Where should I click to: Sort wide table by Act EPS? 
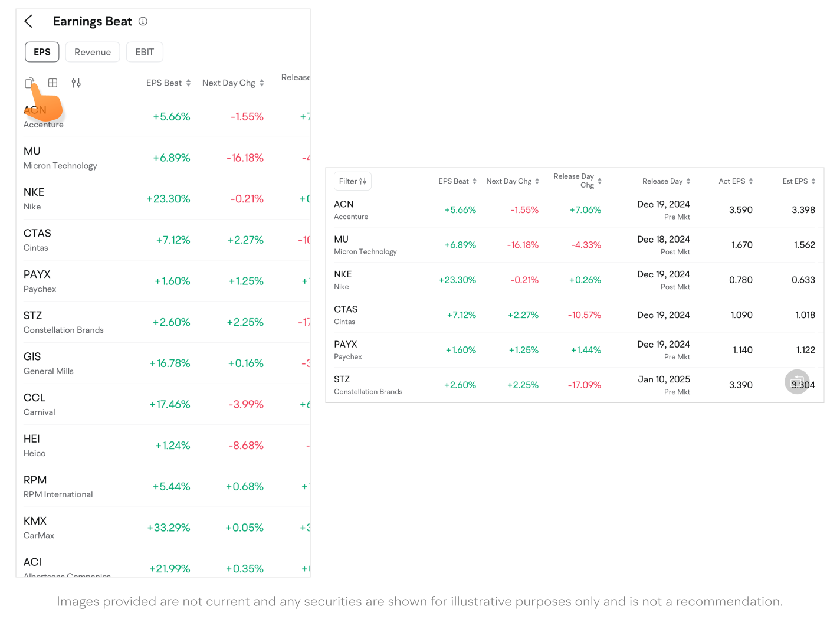click(x=736, y=181)
